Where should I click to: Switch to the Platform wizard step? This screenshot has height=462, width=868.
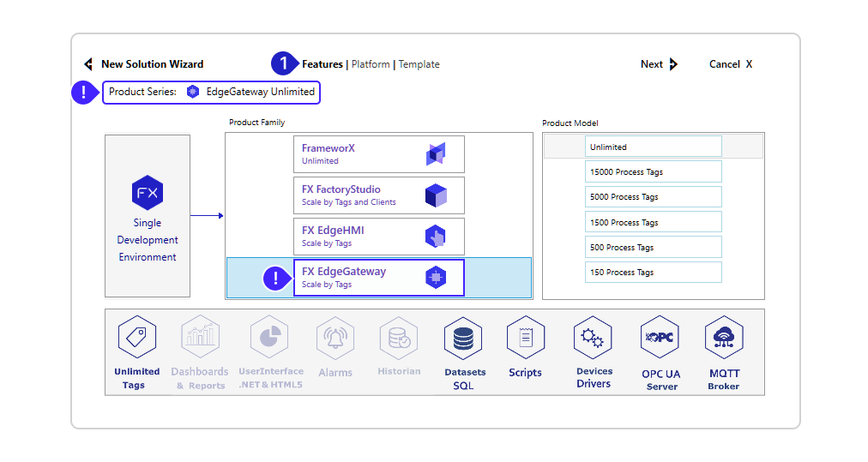click(x=371, y=64)
